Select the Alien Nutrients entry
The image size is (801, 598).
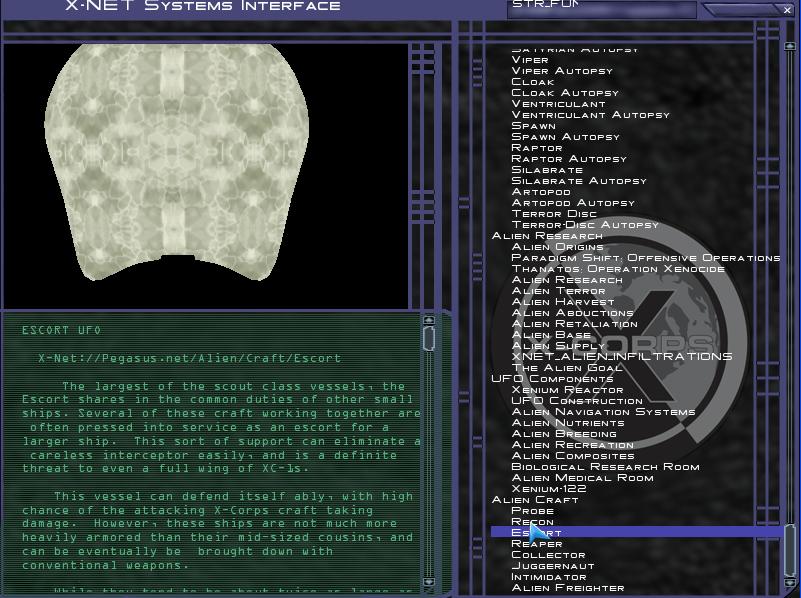tap(568, 423)
